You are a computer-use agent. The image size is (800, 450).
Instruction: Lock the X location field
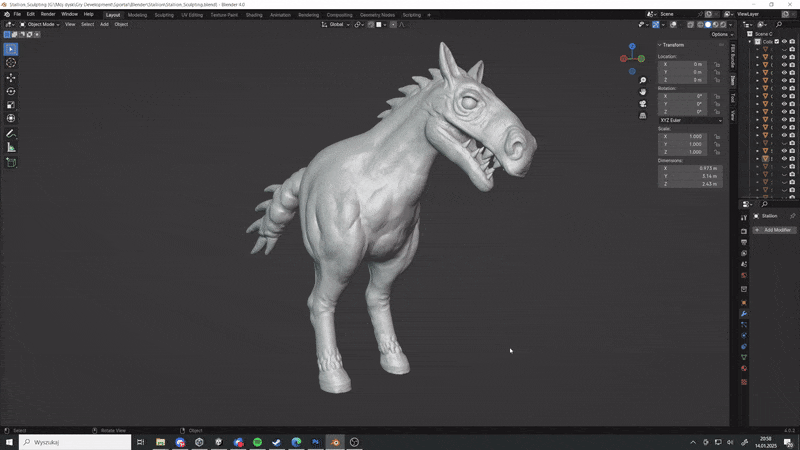pyautogui.click(x=717, y=65)
